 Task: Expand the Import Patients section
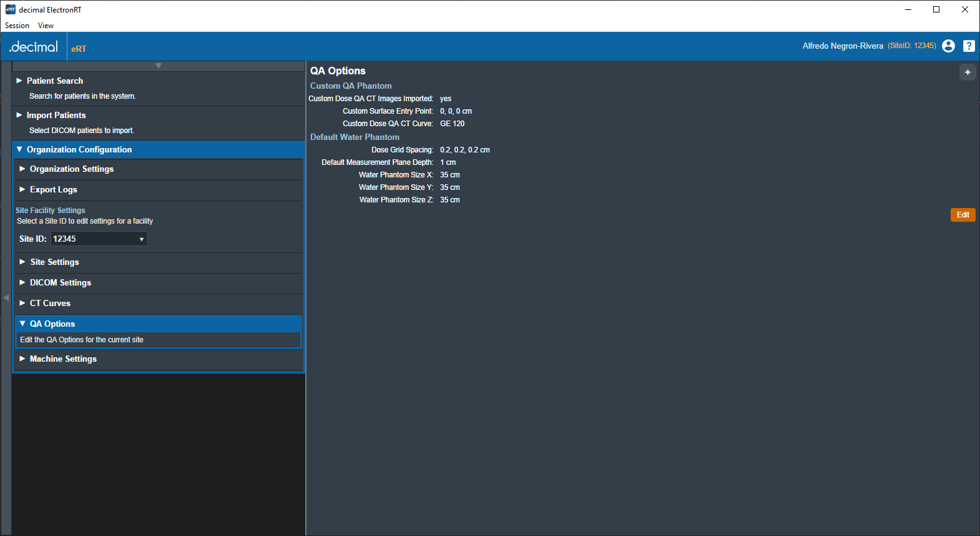tap(159, 115)
